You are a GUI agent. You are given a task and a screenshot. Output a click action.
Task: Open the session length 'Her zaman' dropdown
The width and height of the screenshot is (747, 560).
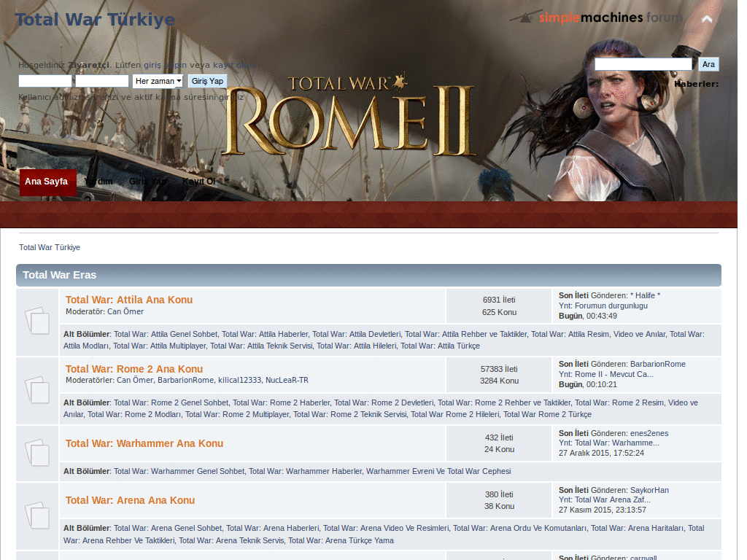[158, 81]
